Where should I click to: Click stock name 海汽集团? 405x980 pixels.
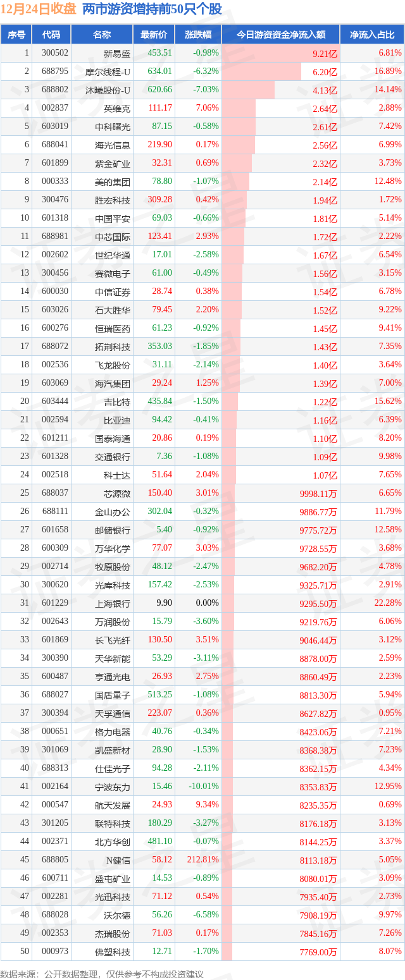pyautogui.click(x=113, y=383)
